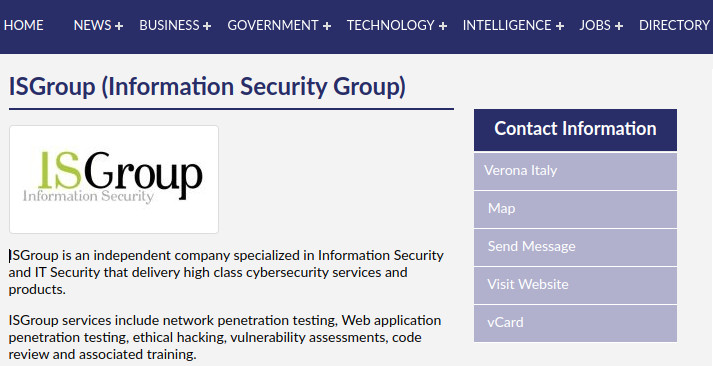Click the ISGroup logo image

tap(114, 180)
